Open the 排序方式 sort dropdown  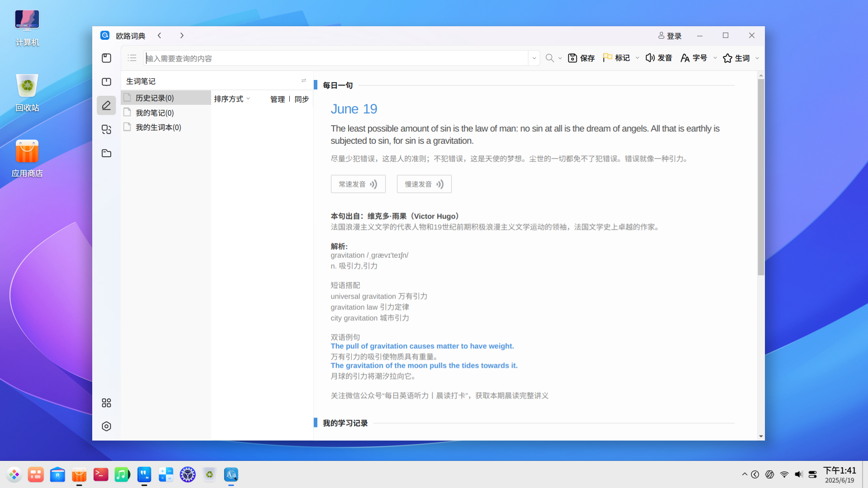[232, 99]
